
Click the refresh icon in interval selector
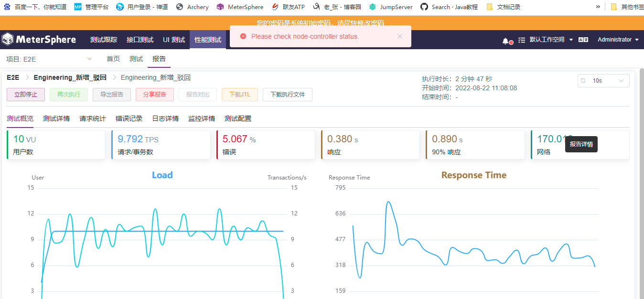tap(583, 81)
